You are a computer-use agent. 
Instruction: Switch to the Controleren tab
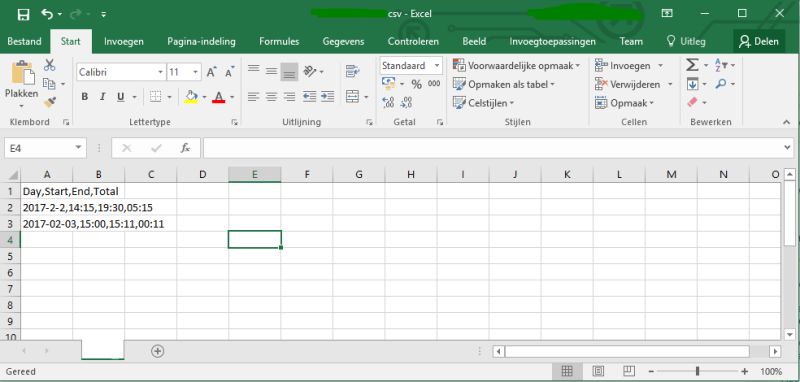coord(413,41)
